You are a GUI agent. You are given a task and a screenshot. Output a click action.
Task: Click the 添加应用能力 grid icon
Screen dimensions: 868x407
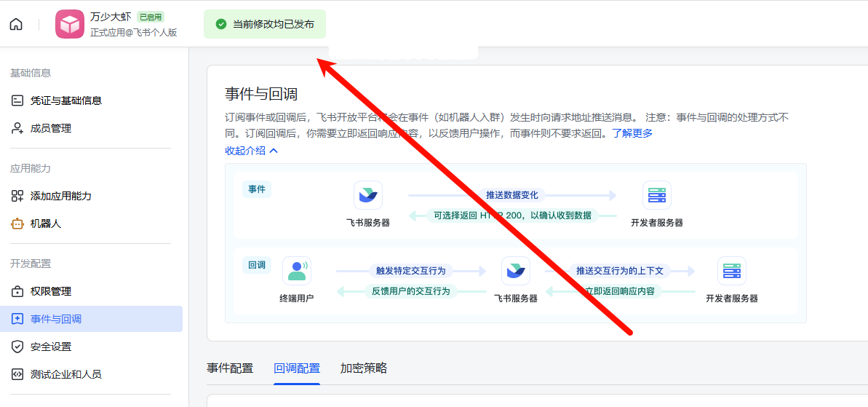(17, 196)
